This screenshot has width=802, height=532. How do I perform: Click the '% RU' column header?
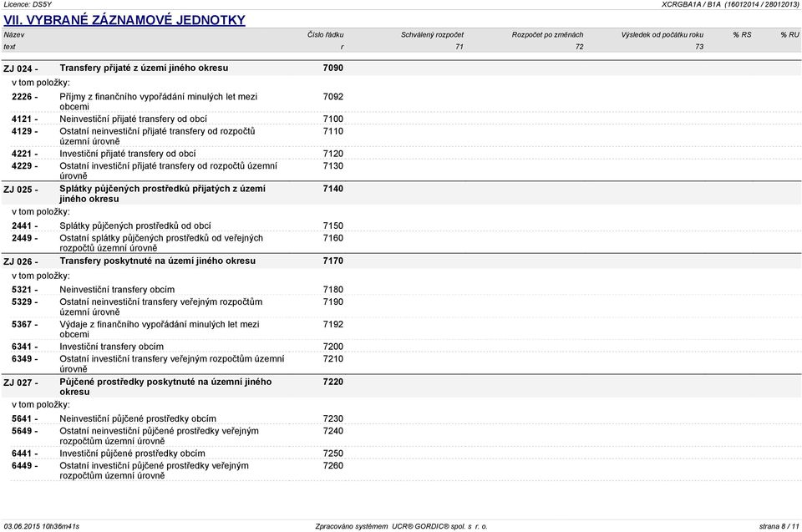[789, 35]
